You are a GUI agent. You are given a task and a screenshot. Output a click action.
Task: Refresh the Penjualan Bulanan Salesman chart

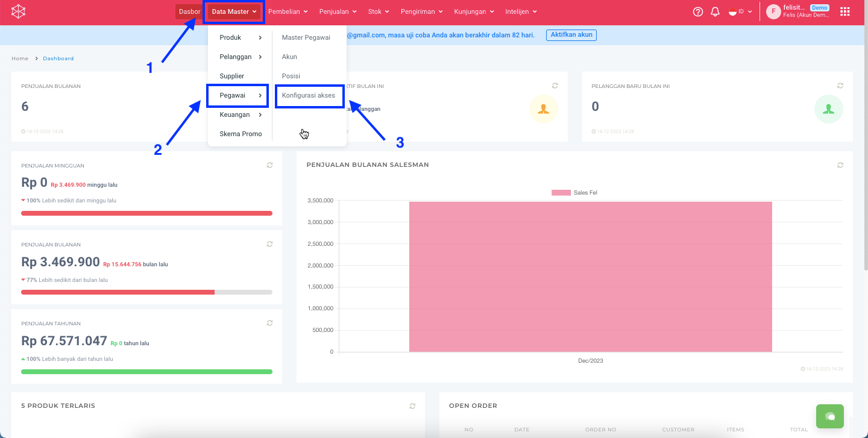(840, 165)
